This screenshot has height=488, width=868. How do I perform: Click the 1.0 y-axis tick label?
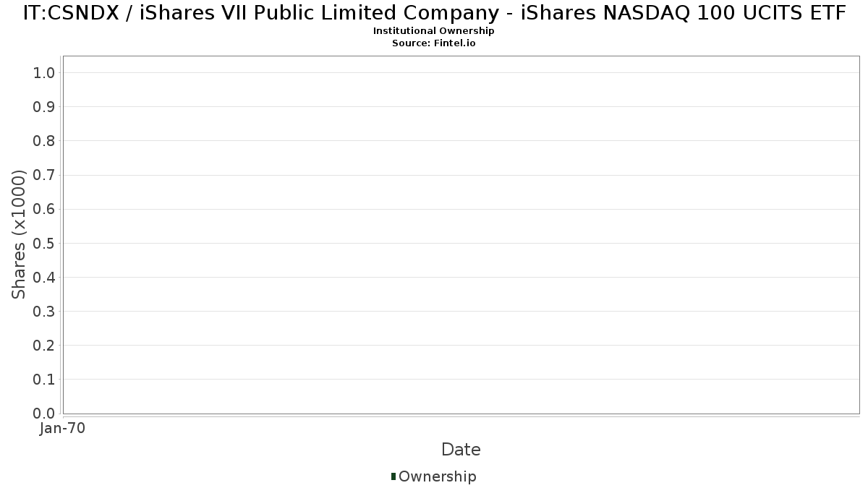(x=44, y=72)
